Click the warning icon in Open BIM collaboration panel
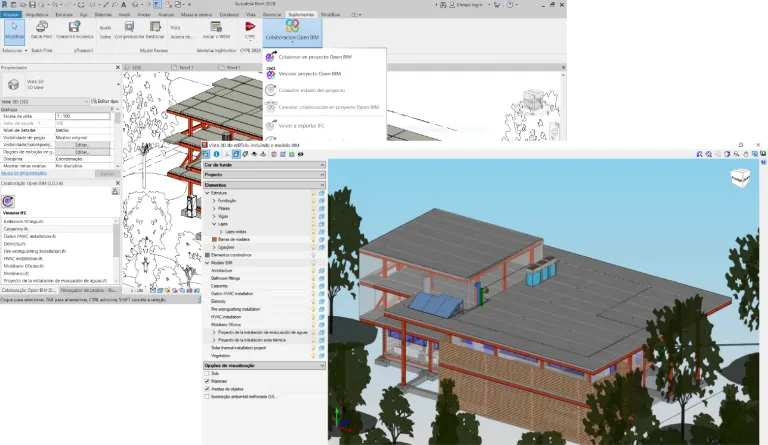This screenshot has width=768, height=445. tap(115, 191)
